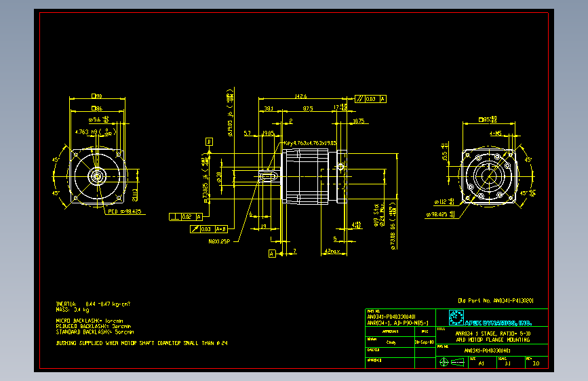Select the □90 square dimension
Viewport: 588px width, 381px height.
click(97, 96)
